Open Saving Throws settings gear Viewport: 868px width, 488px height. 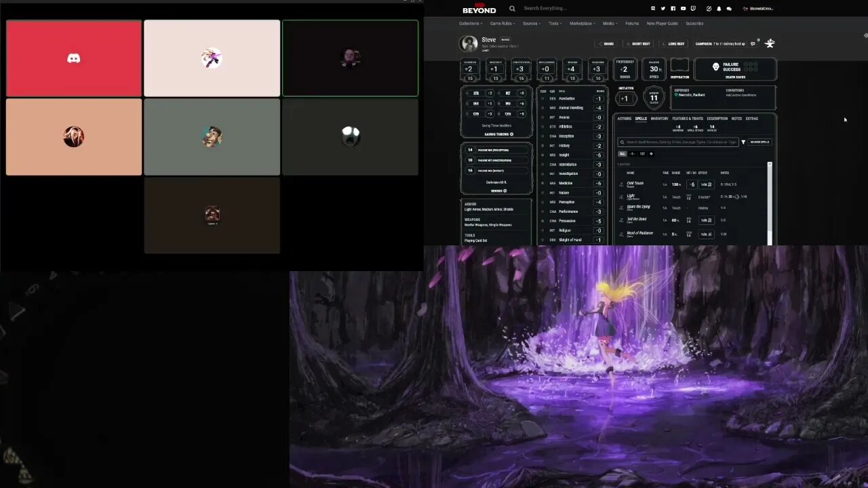(511, 134)
